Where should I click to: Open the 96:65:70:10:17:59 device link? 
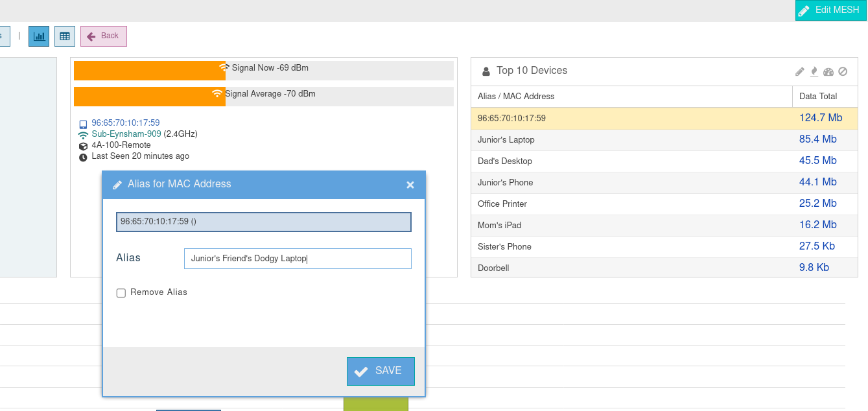click(126, 123)
